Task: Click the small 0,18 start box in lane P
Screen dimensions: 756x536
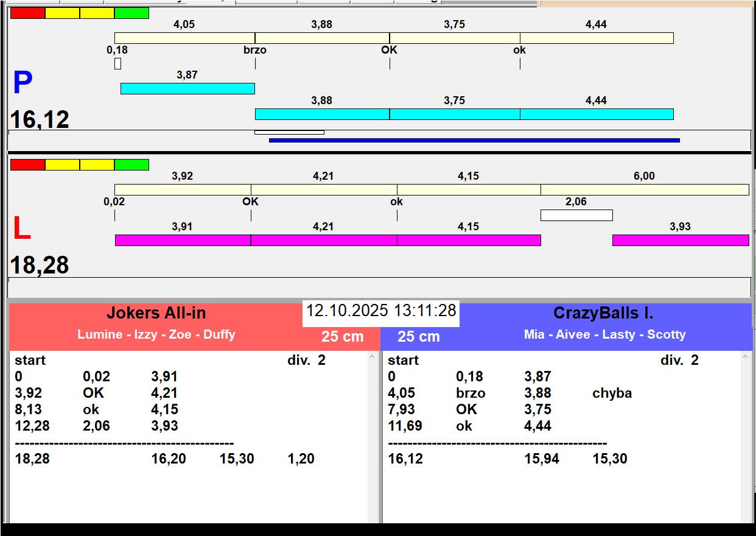Action: tap(117, 63)
